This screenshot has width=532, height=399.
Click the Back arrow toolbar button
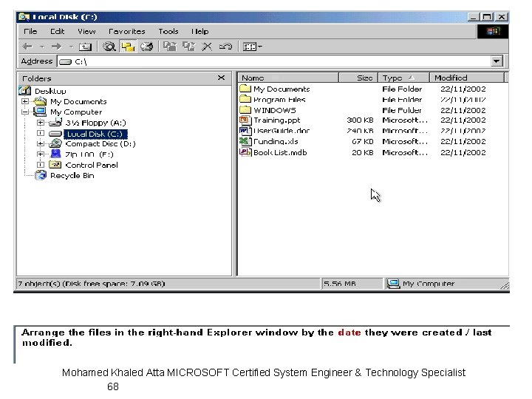[x=27, y=47]
